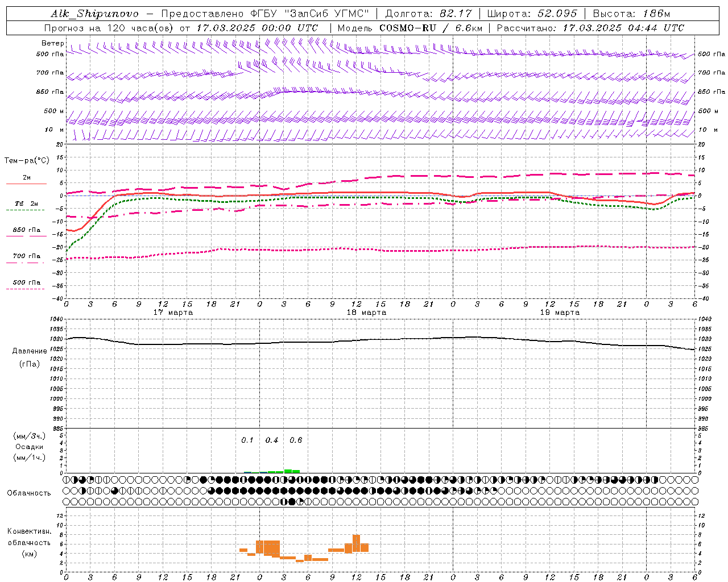
Task: Click the tallest orange convective cloud bar
Action: point(356,543)
